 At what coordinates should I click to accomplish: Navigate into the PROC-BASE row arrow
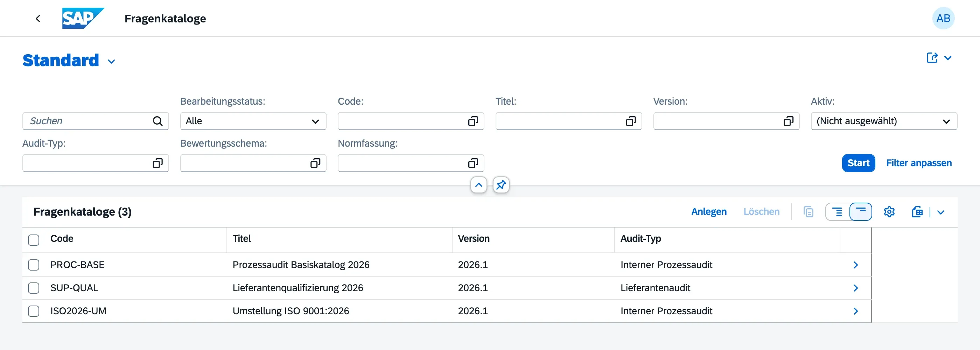856,265
